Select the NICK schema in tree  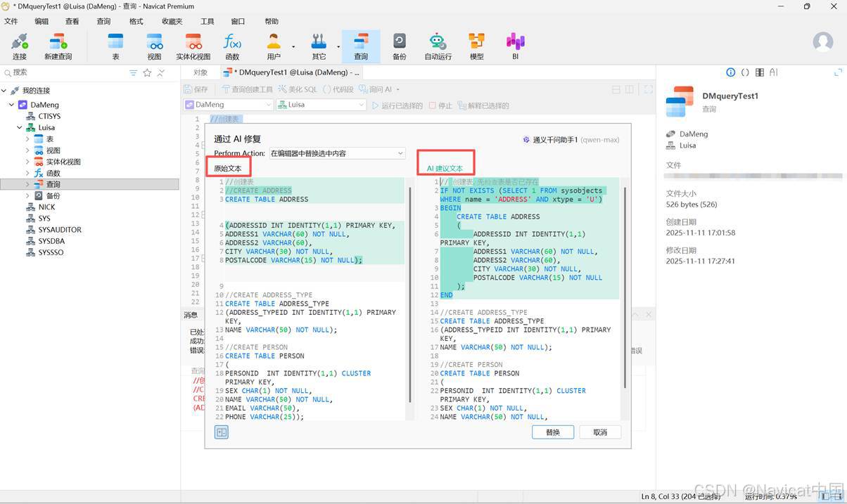tap(46, 207)
